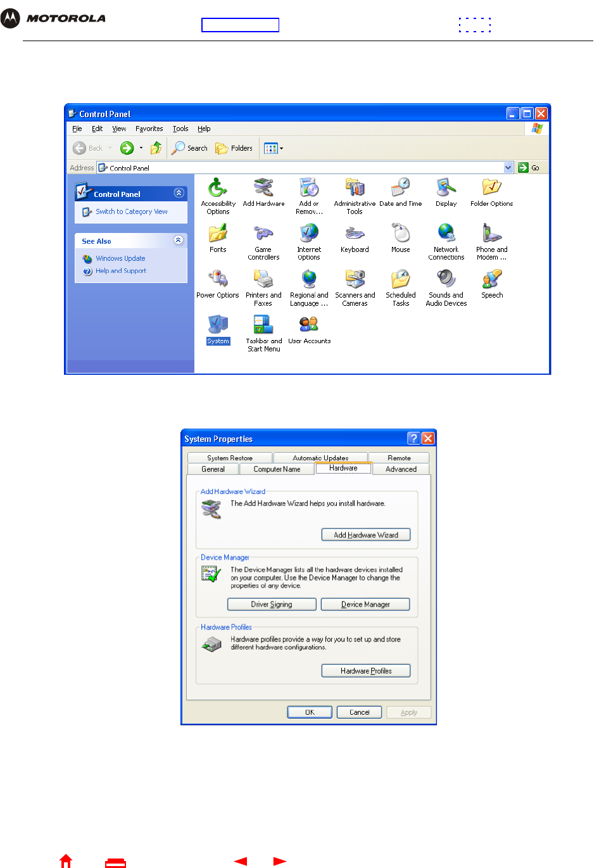Switch to the System Restore tab
The height and width of the screenshot is (868, 611).
230,458
